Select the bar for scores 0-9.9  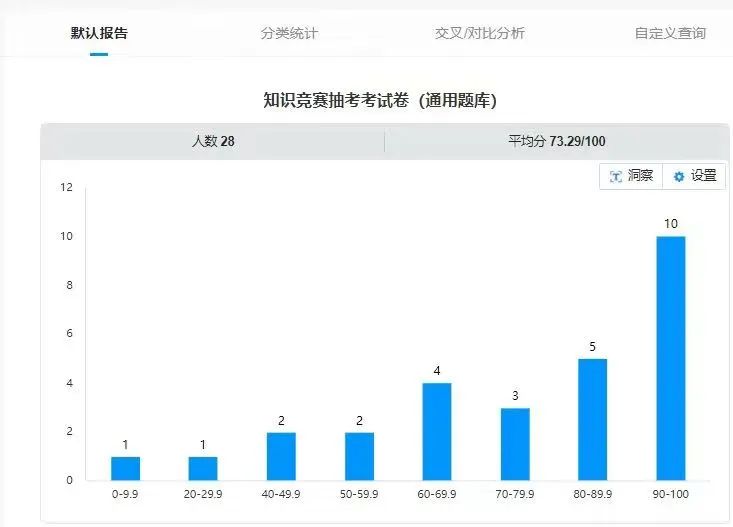point(125,468)
